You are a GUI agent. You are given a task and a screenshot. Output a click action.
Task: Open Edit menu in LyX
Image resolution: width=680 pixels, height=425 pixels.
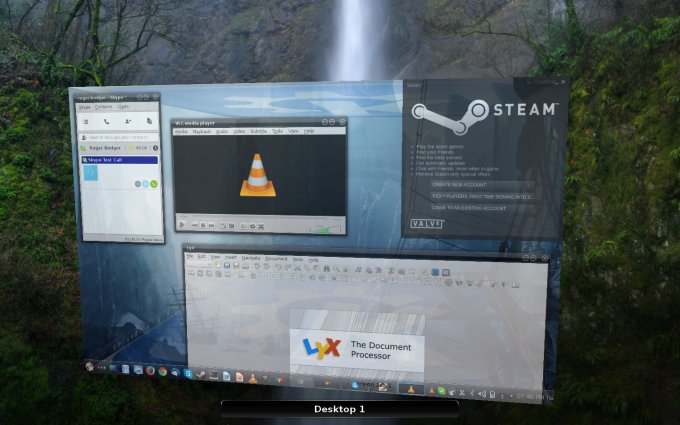tap(201, 257)
